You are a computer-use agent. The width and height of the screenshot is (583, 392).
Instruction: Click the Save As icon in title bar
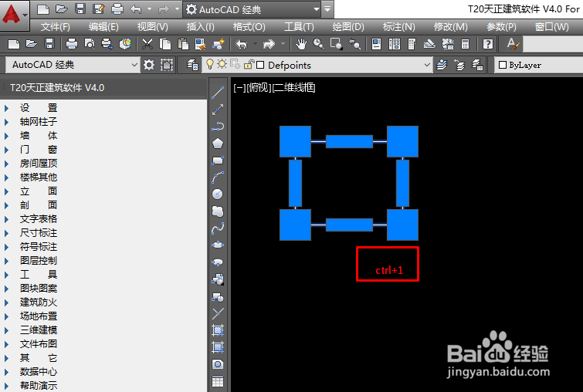click(x=99, y=9)
